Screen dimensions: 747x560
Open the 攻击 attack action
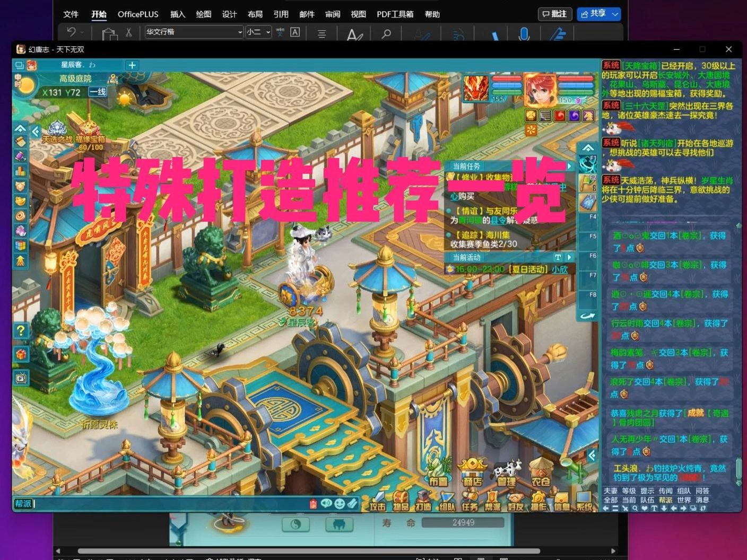[377, 502]
